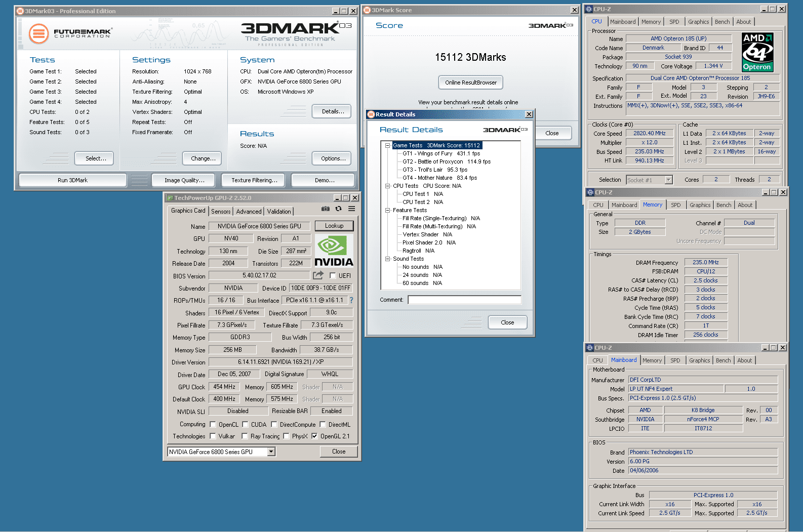Collapse the Feature Tests tree node

pos(387,210)
